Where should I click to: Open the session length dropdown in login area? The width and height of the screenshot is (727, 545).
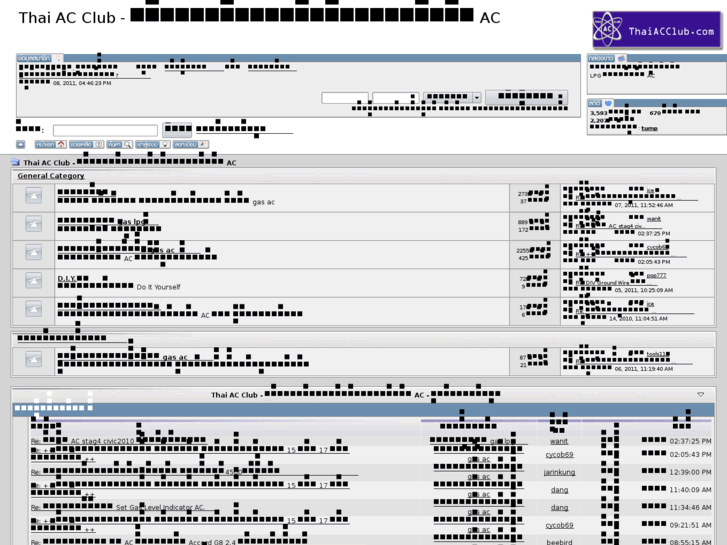(x=452, y=97)
